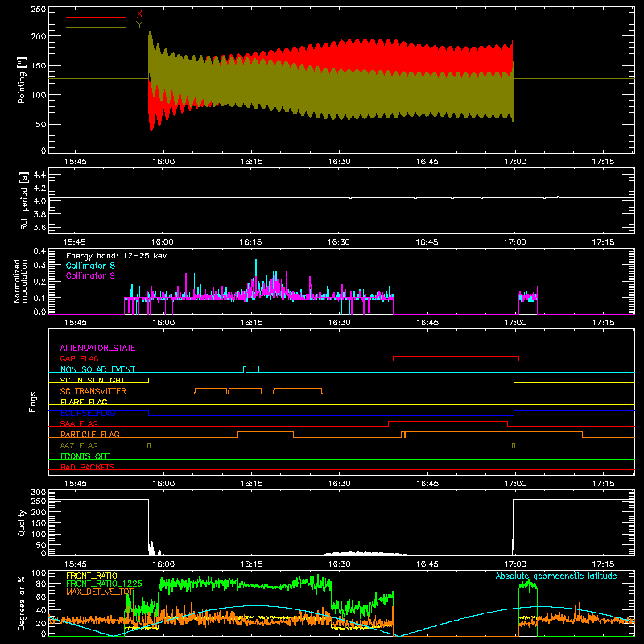
Task: Click the 4.0 value on Roll period axis
Action: click(39, 201)
